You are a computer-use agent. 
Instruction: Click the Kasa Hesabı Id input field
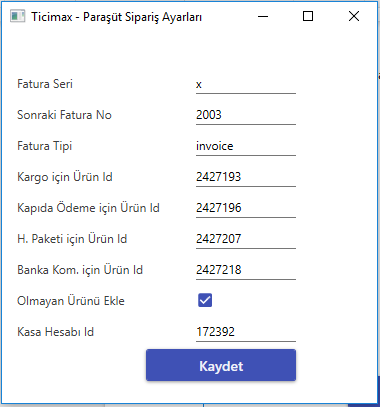246,332
